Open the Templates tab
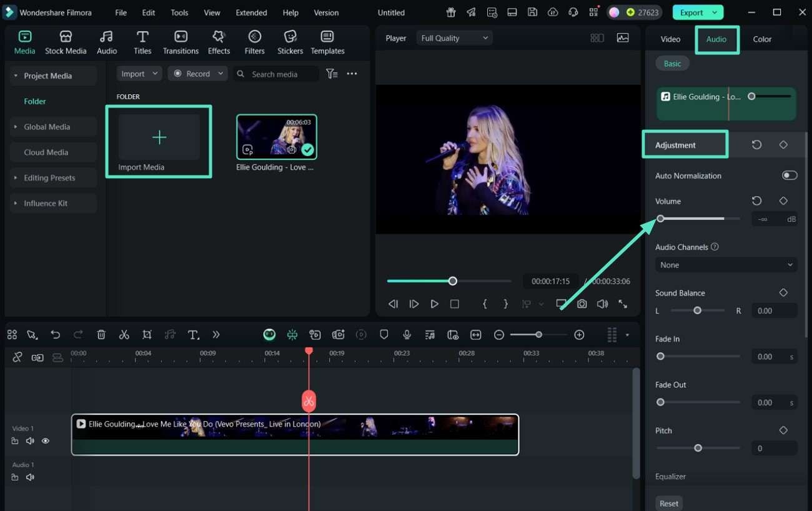The width and height of the screenshot is (812, 511). (327, 42)
